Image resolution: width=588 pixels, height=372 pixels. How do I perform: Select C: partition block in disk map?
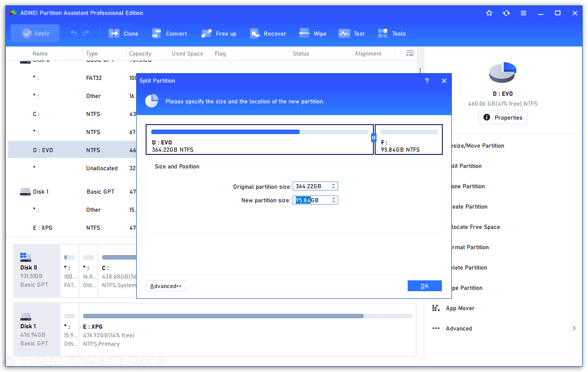tap(117, 271)
